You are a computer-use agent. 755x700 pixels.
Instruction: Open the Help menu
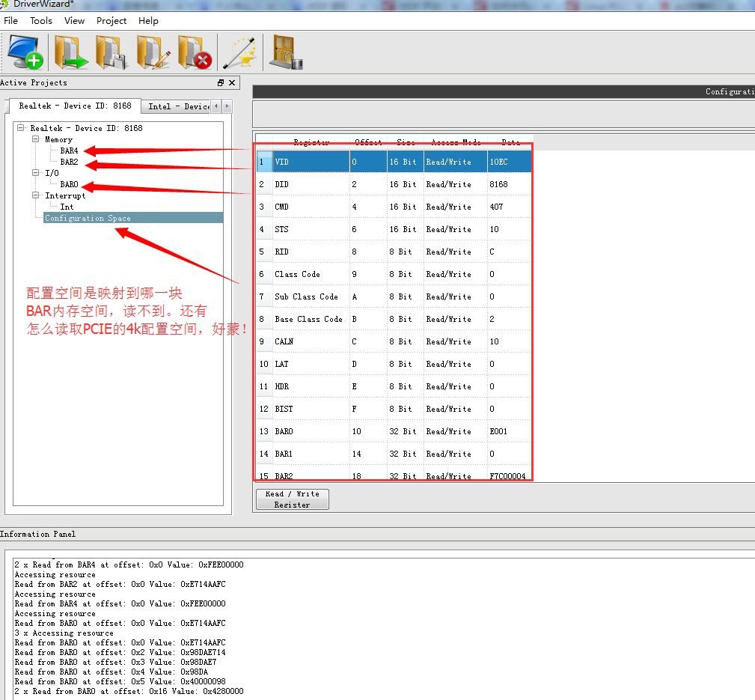[x=148, y=21]
